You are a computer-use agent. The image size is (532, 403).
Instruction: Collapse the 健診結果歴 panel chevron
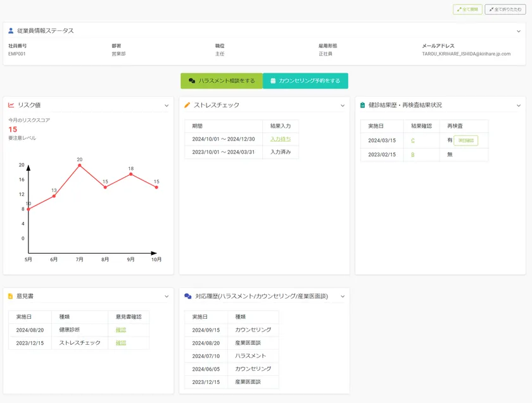pos(518,106)
